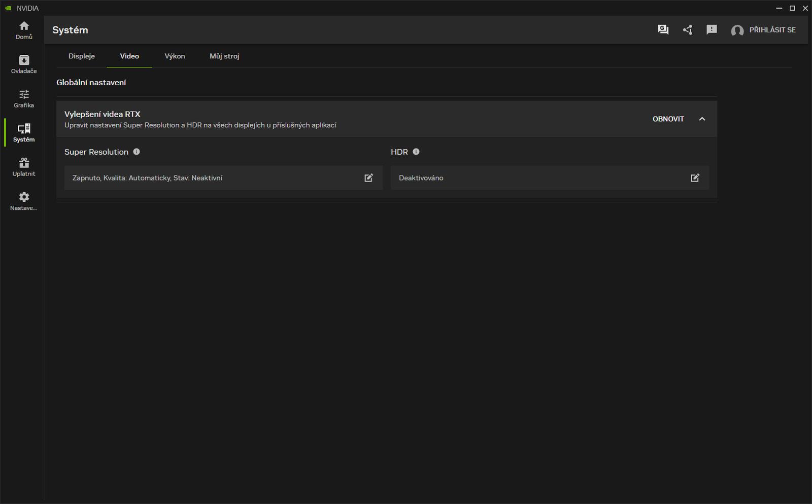Switch to the Displeje tab
812x504 pixels.
click(x=82, y=56)
